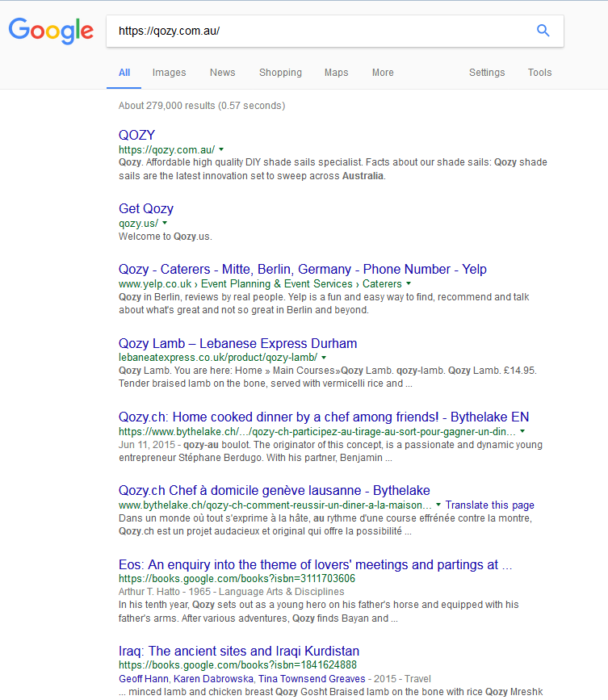The image size is (608, 700).
Task: Expand dropdown arrow after Yelp Caterers breadcrumb
Action: [409, 283]
